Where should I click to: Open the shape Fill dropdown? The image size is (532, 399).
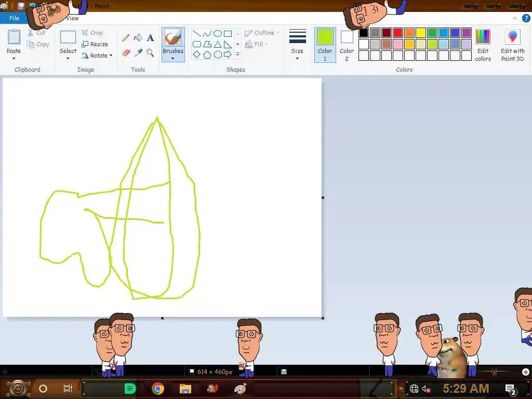[x=256, y=44]
